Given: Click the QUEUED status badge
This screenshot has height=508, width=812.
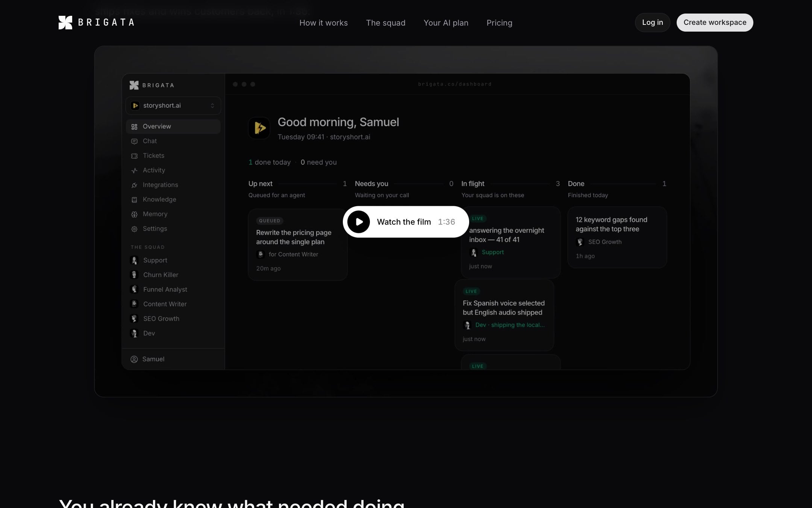Looking at the screenshot, I should [270, 221].
